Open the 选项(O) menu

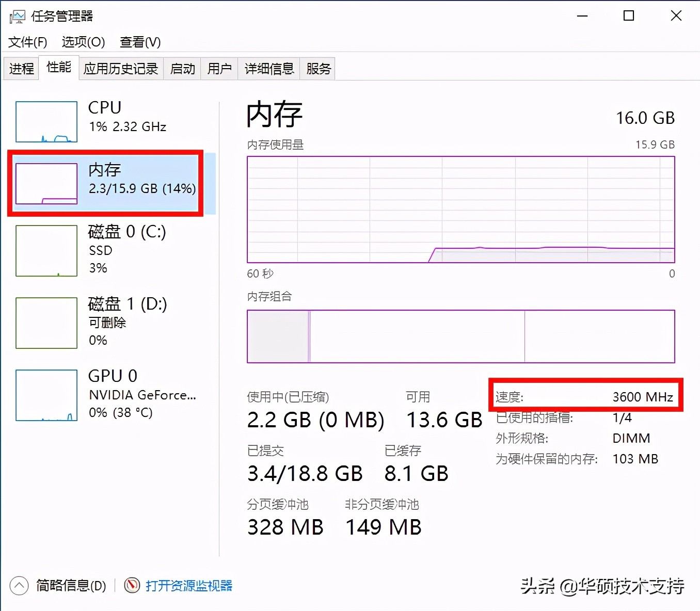pyautogui.click(x=83, y=42)
